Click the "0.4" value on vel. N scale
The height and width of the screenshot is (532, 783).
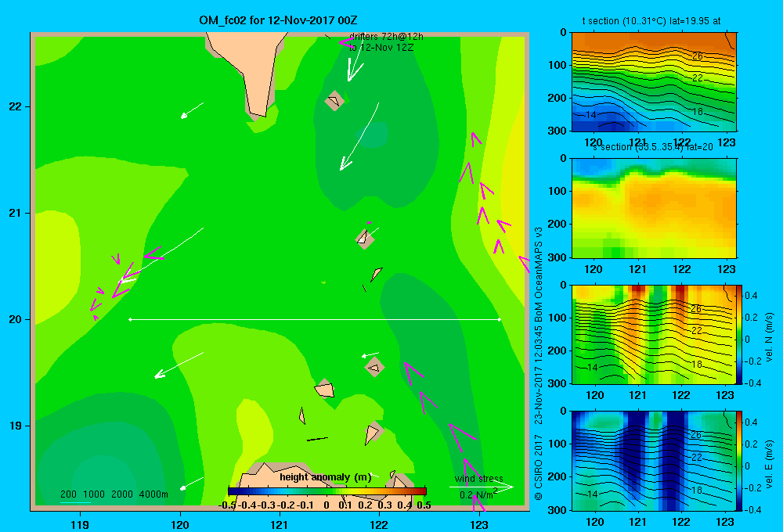pyautogui.click(x=751, y=296)
